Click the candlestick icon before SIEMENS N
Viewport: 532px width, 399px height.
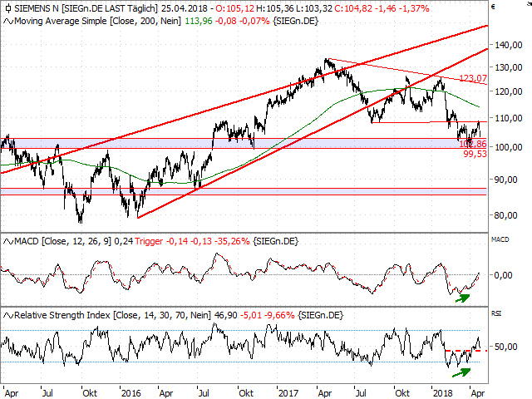tap(8, 8)
